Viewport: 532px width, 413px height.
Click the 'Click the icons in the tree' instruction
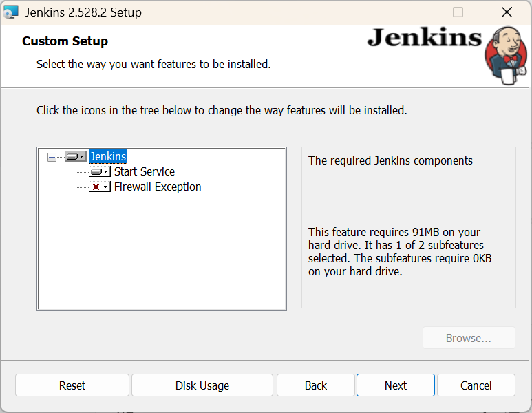222,110
